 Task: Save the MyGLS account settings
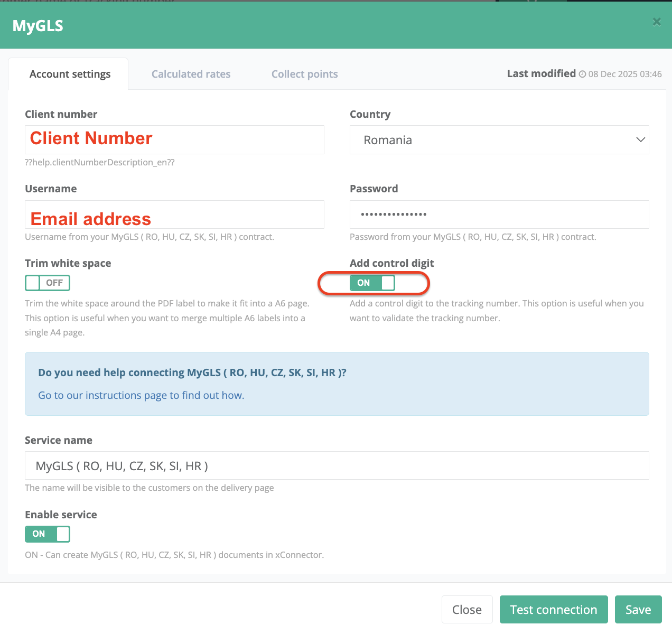tap(638, 610)
